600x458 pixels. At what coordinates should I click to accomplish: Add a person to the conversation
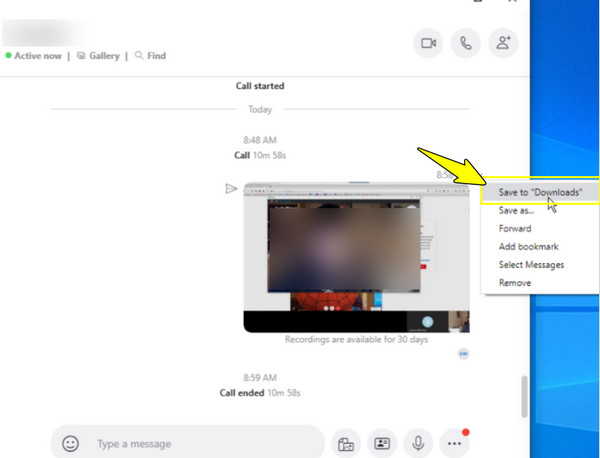pyautogui.click(x=502, y=43)
